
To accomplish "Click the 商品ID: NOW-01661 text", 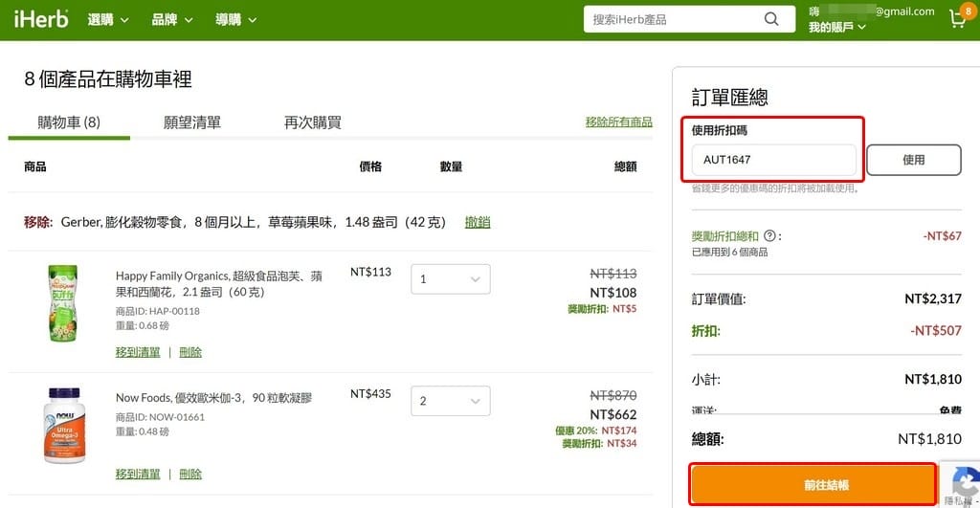I will point(160,417).
